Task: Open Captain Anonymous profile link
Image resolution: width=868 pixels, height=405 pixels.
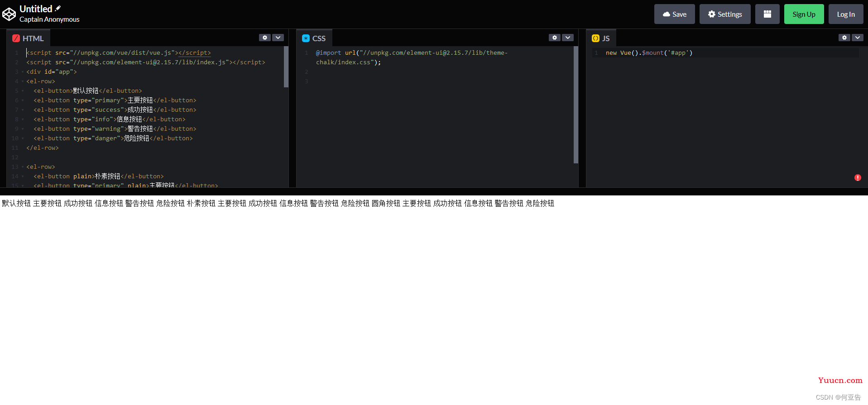Action: point(49,19)
